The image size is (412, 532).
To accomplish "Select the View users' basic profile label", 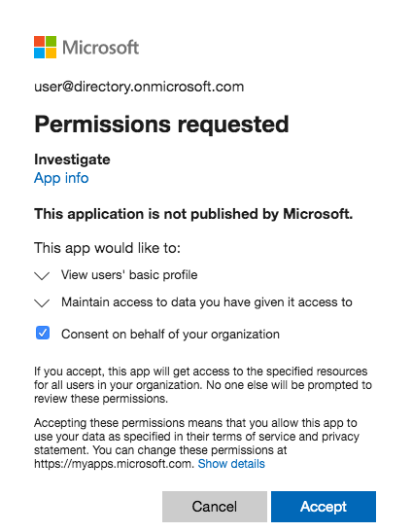I will coord(129,275).
